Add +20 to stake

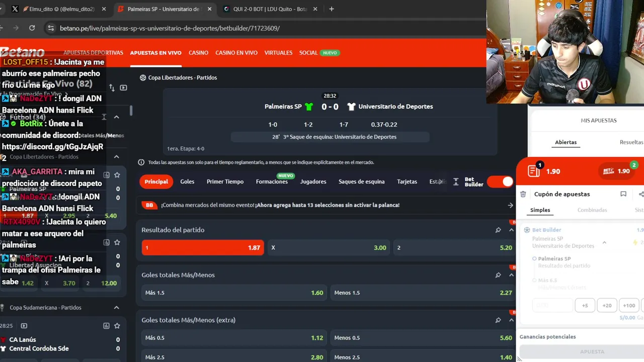coord(607,305)
